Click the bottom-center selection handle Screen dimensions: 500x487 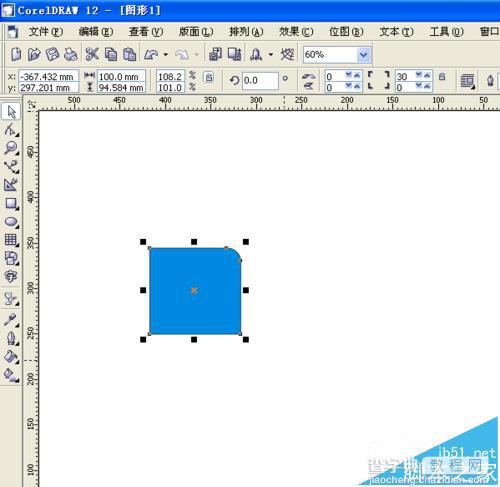[x=194, y=339]
